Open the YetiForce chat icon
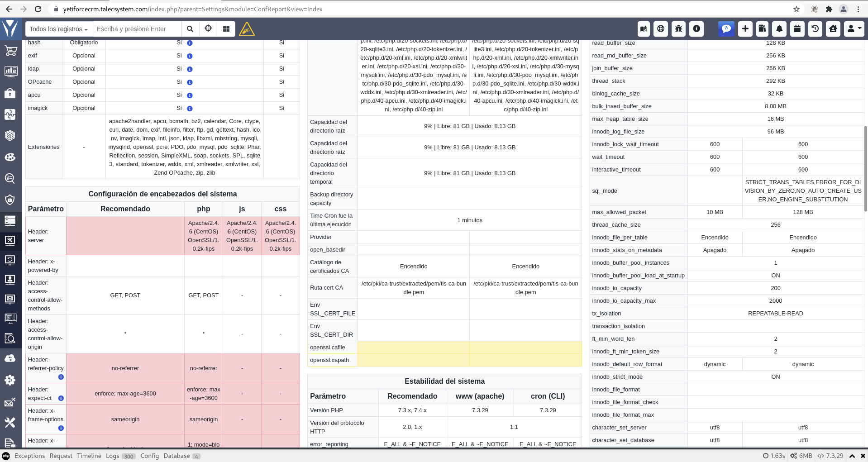Image resolution: width=868 pixels, height=462 pixels. pyautogui.click(x=726, y=29)
